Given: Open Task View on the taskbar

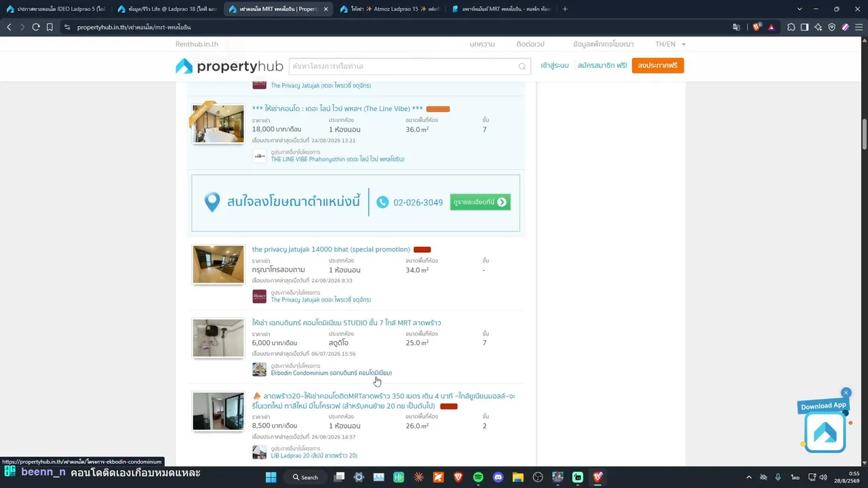Looking at the screenshot, I should pos(339,477).
